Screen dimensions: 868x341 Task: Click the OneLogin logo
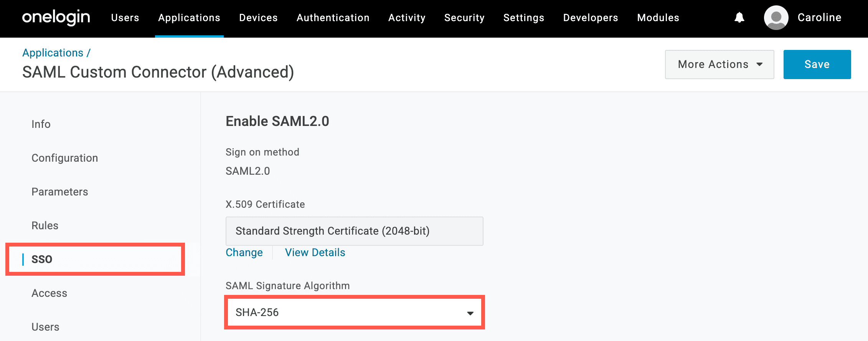(56, 18)
